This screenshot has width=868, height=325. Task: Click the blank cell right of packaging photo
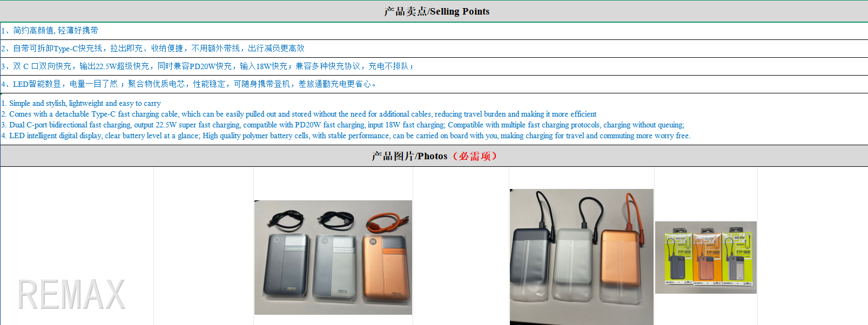[812, 246]
